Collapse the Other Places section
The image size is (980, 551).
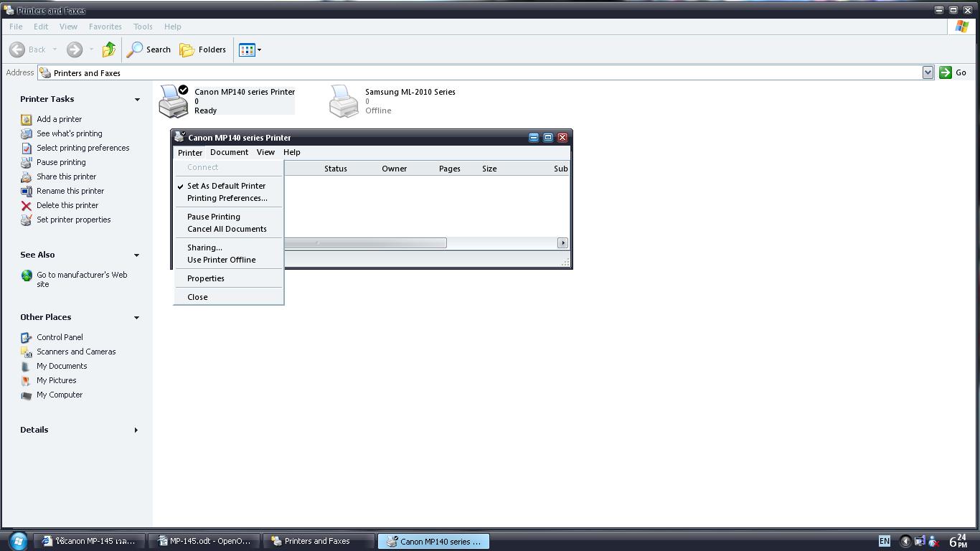click(137, 317)
